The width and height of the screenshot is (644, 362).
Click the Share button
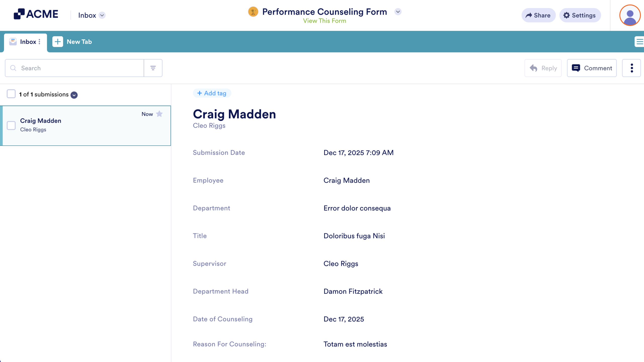[538, 15]
